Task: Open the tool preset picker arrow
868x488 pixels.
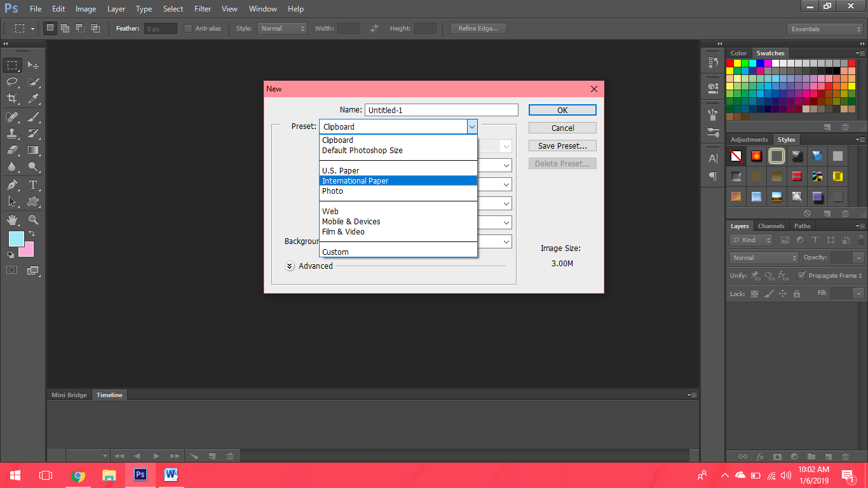Action: coord(32,29)
